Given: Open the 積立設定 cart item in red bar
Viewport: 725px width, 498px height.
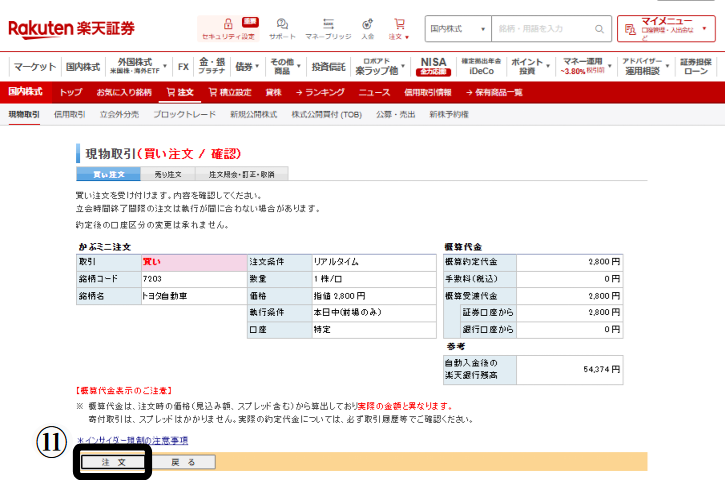Looking at the screenshot, I should click(230, 92).
